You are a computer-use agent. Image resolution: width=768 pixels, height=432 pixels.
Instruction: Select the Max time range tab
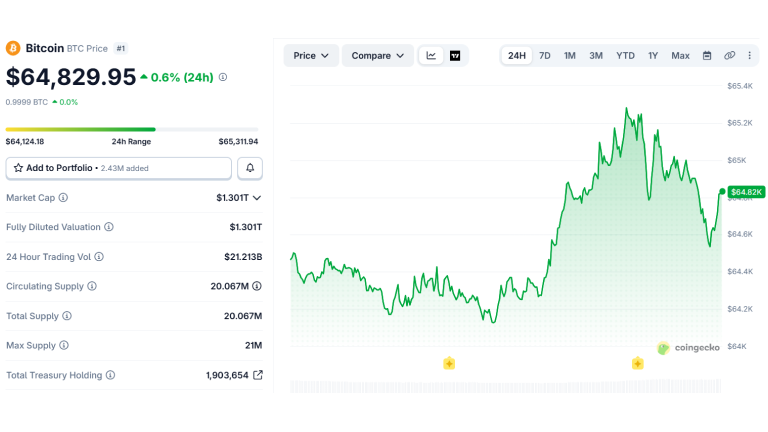[x=680, y=55]
